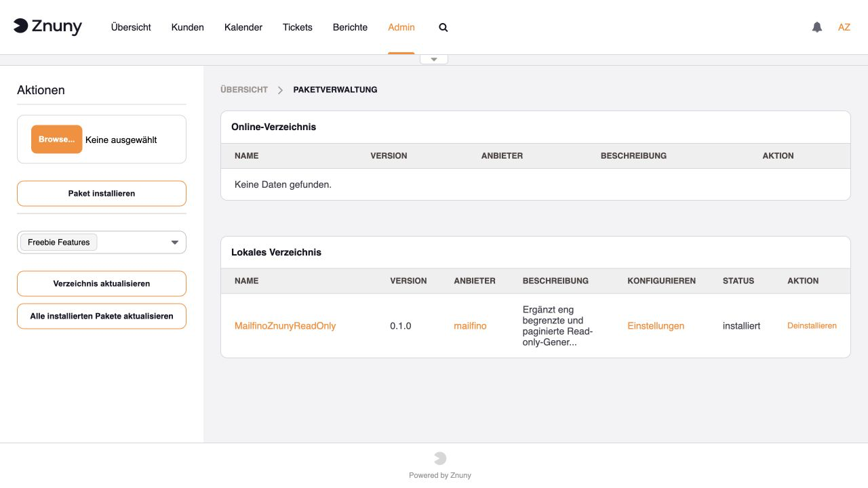Click Powered by Znuny footer text
The image size is (868, 488).
pyautogui.click(x=440, y=475)
